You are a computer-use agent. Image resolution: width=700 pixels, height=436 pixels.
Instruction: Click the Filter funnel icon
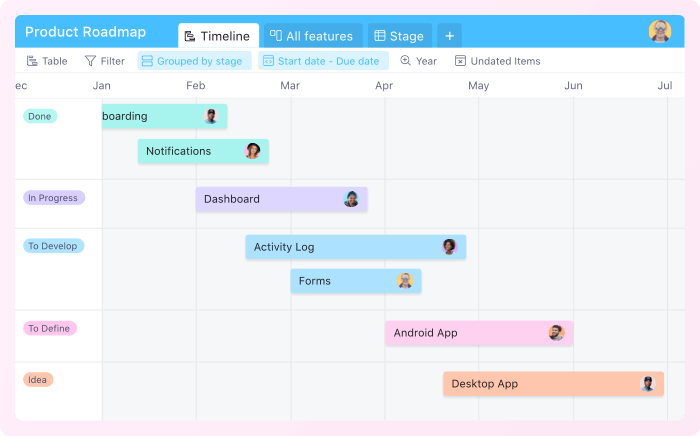[91, 61]
